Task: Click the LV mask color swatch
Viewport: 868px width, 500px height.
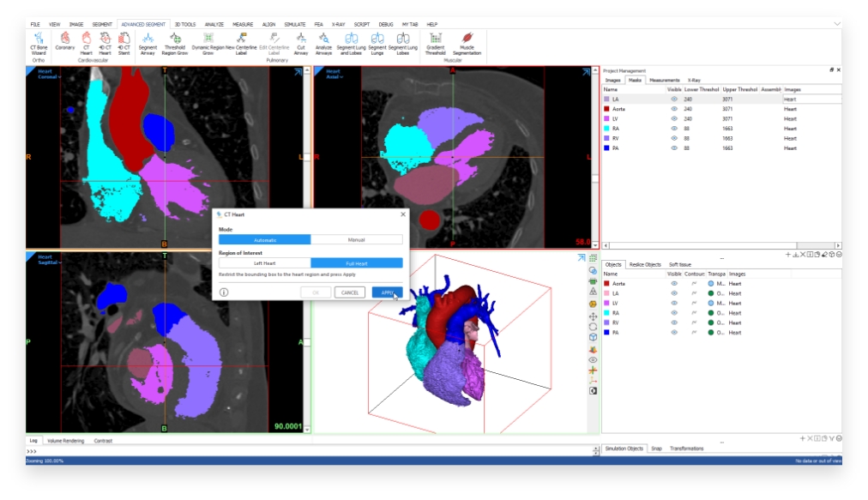Action: coord(607,119)
